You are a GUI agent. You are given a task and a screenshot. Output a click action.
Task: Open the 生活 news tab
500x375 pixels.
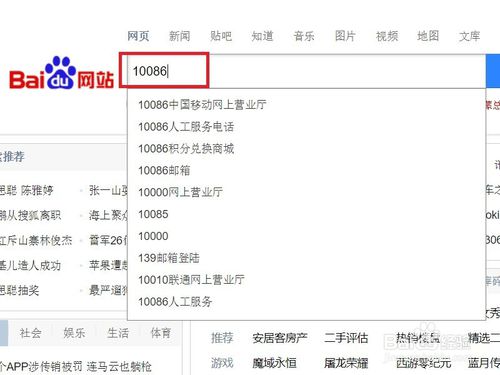coord(118,333)
